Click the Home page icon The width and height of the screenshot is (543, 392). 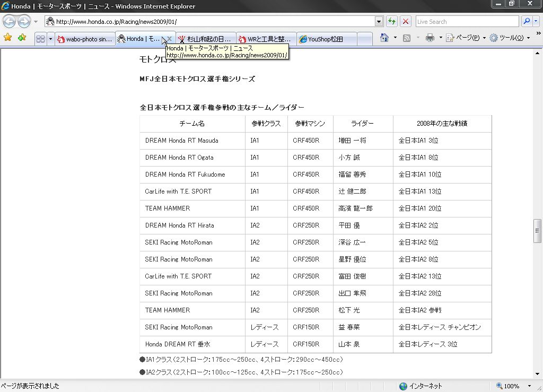384,38
